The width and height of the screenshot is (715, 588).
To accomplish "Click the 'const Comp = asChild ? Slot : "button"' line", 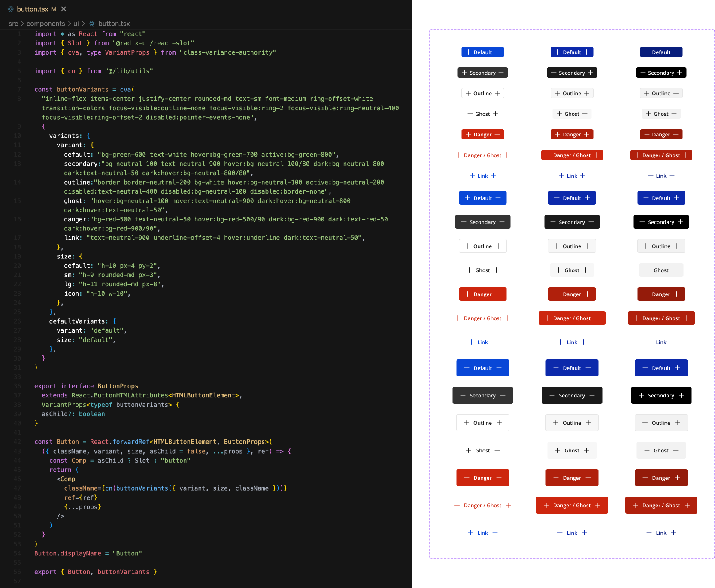I will [x=120, y=460].
